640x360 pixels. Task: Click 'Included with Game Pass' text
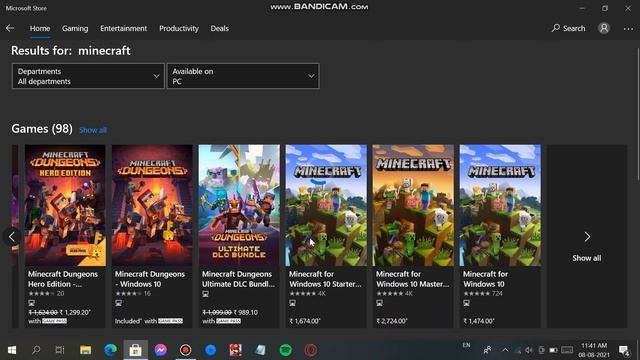click(149, 321)
